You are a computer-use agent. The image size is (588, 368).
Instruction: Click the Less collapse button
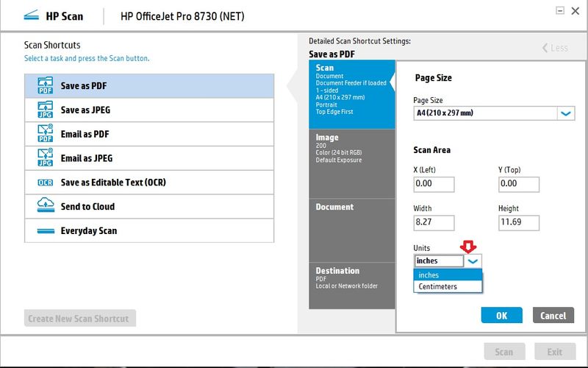tap(556, 48)
